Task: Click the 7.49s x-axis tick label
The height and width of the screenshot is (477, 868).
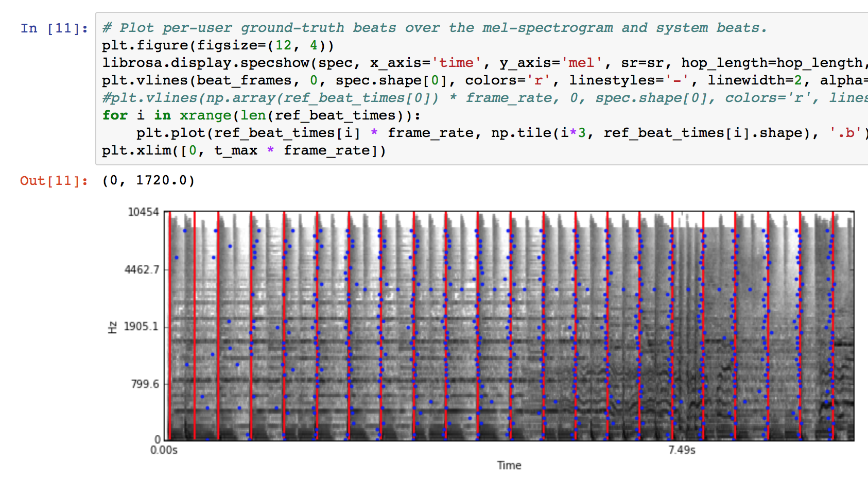Action: (x=682, y=450)
